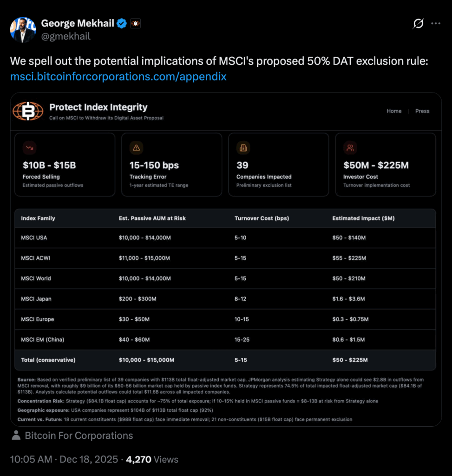452x476 pixels.
Task: Click the @gmekhail handle
Action: (66, 36)
